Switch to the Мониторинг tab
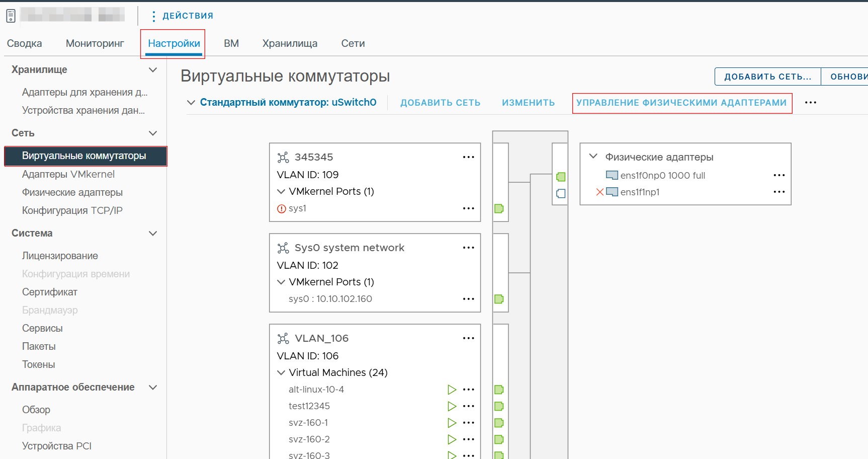The height and width of the screenshot is (459, 868). coord(95,43)
